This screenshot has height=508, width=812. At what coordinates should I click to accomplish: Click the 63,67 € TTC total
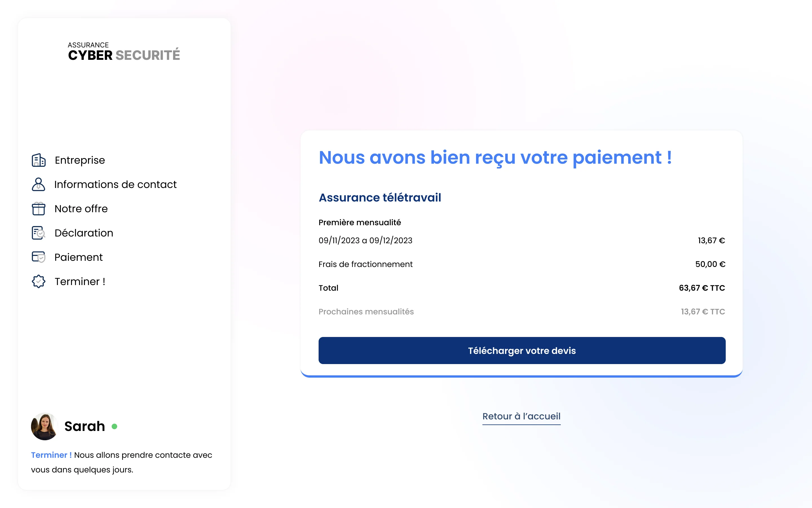(x=702, y=288)
